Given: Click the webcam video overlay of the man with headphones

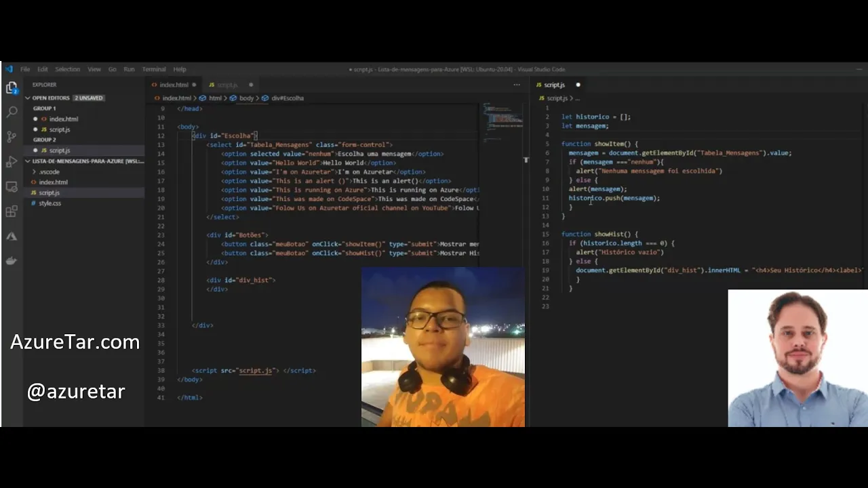Looking at the screenshot, I should click(x=443, y=347).
